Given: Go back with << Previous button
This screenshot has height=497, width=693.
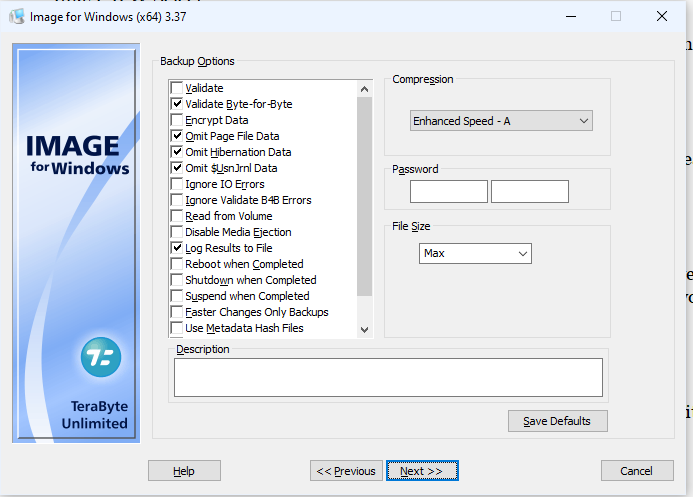Looking at the screenshot, I should coord(346,471).
